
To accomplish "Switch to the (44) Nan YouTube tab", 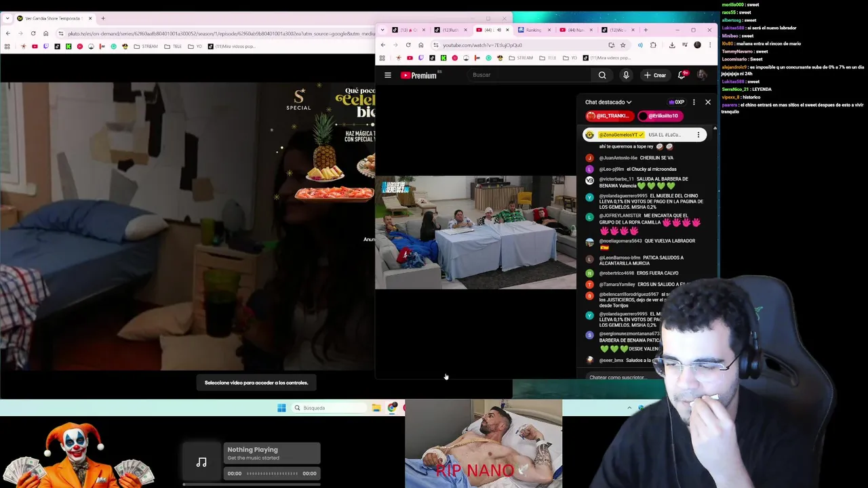I will (x=576, y=30).
